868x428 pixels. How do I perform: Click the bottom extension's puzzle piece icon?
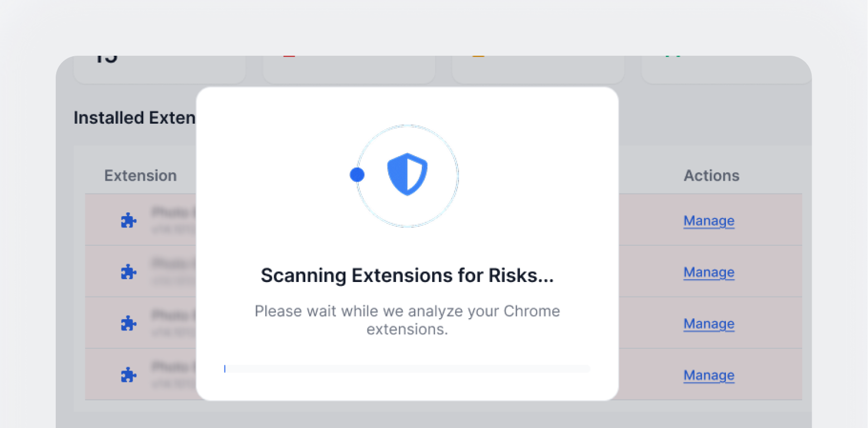coord(129,374)
